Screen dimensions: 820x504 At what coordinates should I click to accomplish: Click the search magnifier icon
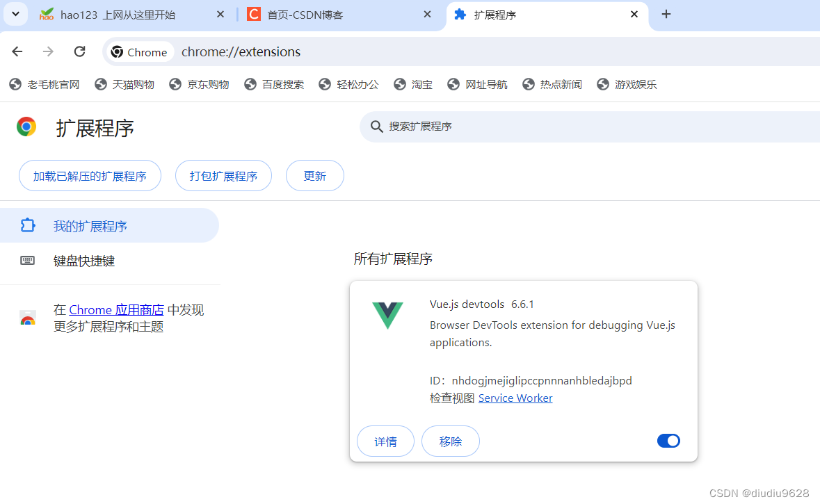[376, 127]
